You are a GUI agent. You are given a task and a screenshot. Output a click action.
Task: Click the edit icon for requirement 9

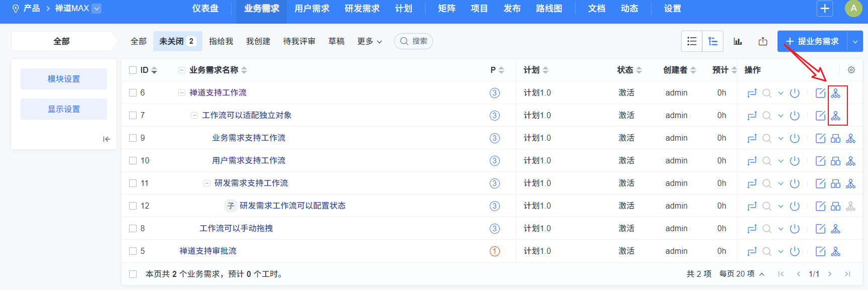pyautogui.click(x=820, y=138)
